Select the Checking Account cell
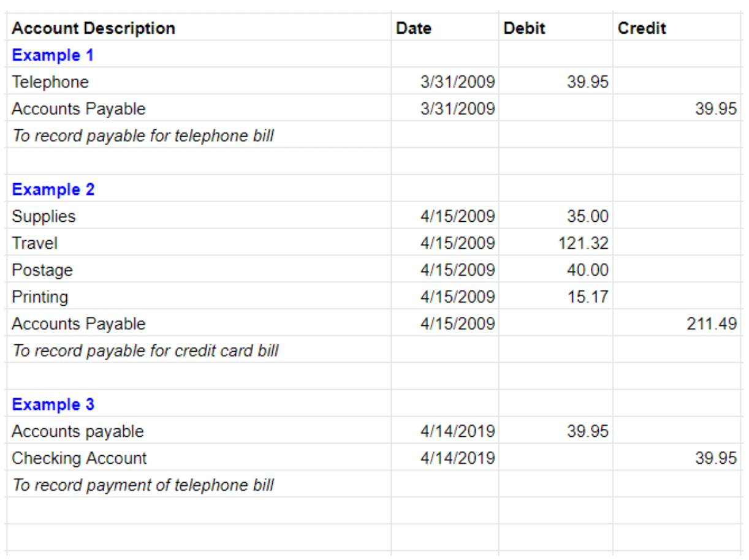The image size is (749, 560). pos(79,458)
